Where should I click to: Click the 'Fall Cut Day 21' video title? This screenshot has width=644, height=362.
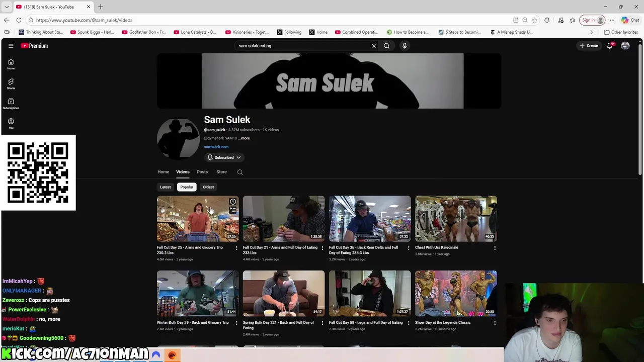point(280,250)
